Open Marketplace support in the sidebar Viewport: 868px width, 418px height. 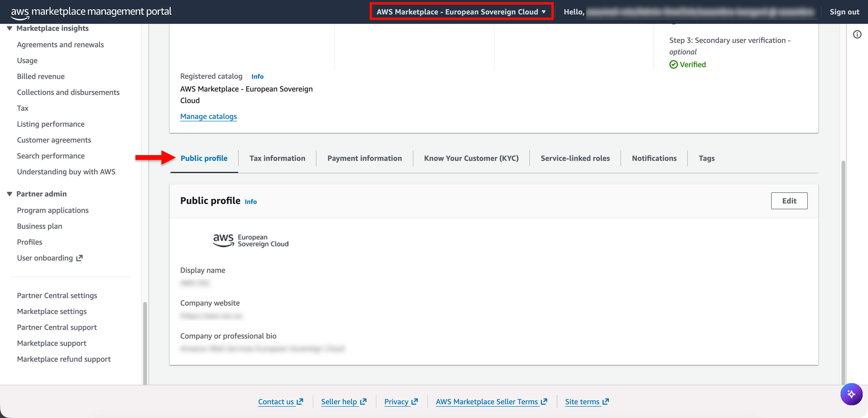click(52, 343)
